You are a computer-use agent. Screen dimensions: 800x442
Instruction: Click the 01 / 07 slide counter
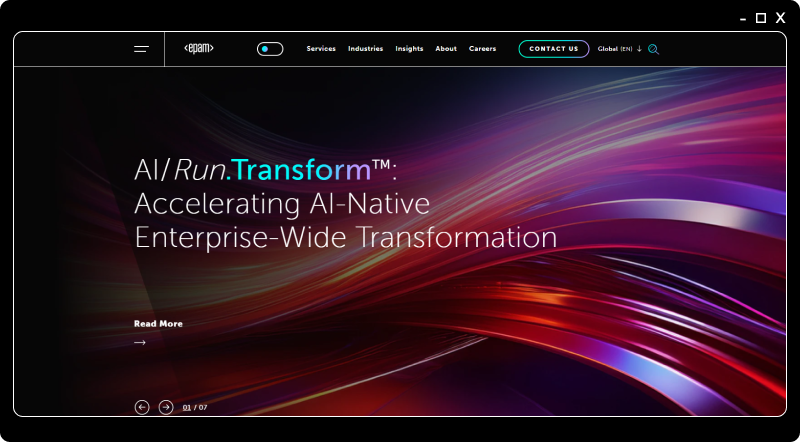point(195,408)
